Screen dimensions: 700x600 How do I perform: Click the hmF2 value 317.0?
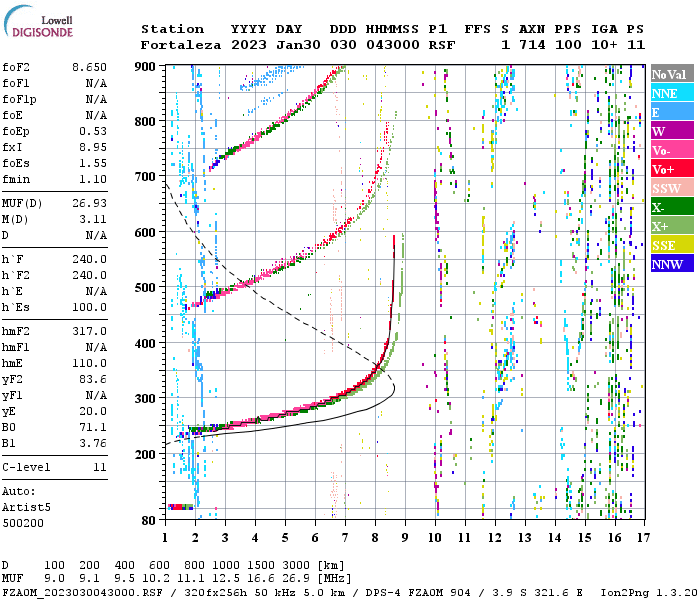click(x=89, y=331)
